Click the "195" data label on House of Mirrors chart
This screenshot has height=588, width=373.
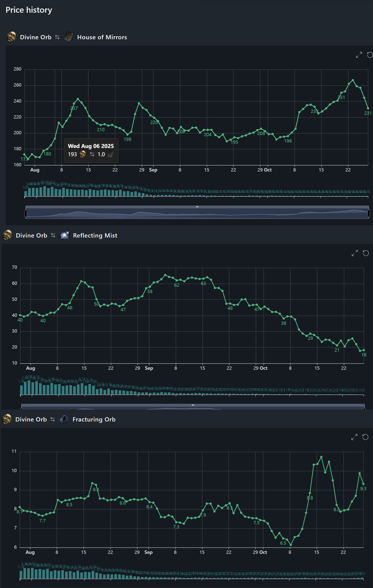click(x=234, y=142)
